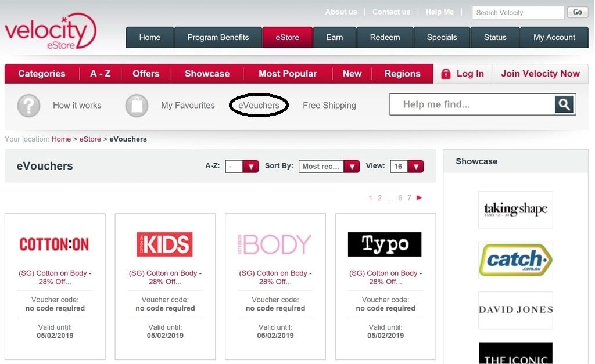This screenshot has height=364, width=595.
Task: Click the Log In padlock icon
Action: pos(446,74)
